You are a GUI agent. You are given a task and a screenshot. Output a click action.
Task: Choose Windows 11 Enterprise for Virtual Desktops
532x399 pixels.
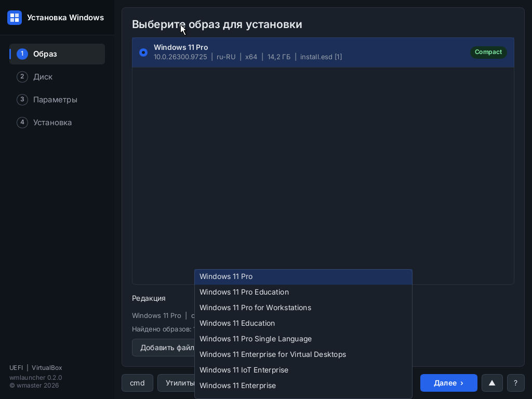pos(303,354)
